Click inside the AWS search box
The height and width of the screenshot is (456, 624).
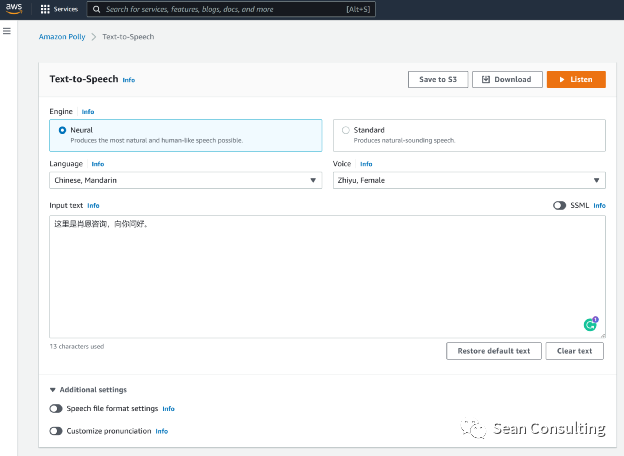pyautogui.click(x=231, y=9)
